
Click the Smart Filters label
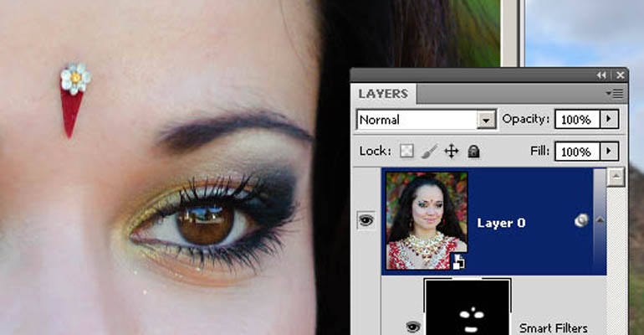553,328
